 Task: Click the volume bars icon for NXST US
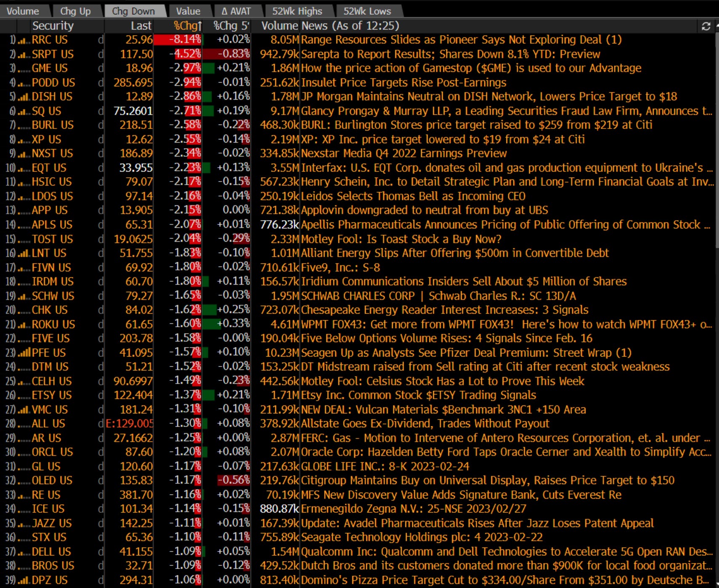(24, 154)
